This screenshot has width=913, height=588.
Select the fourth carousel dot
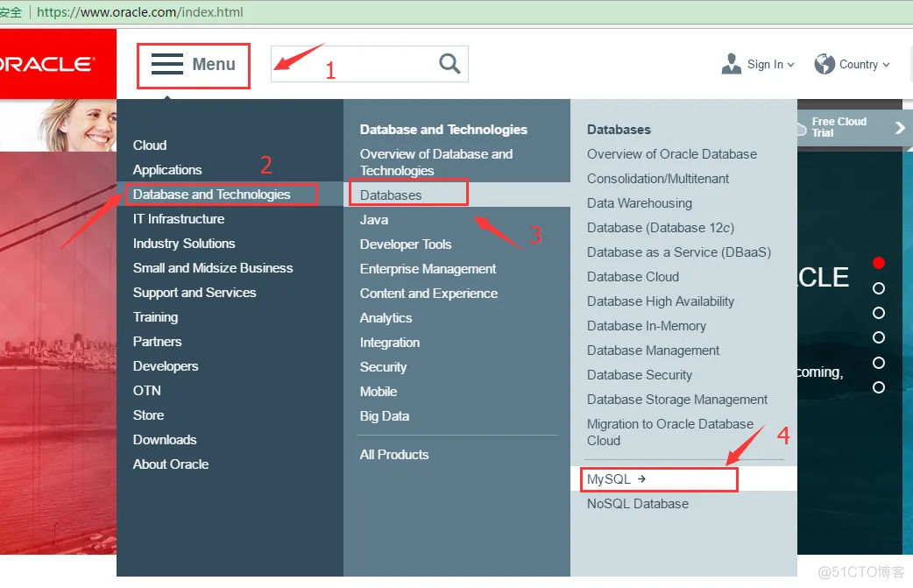pos(879,337)
